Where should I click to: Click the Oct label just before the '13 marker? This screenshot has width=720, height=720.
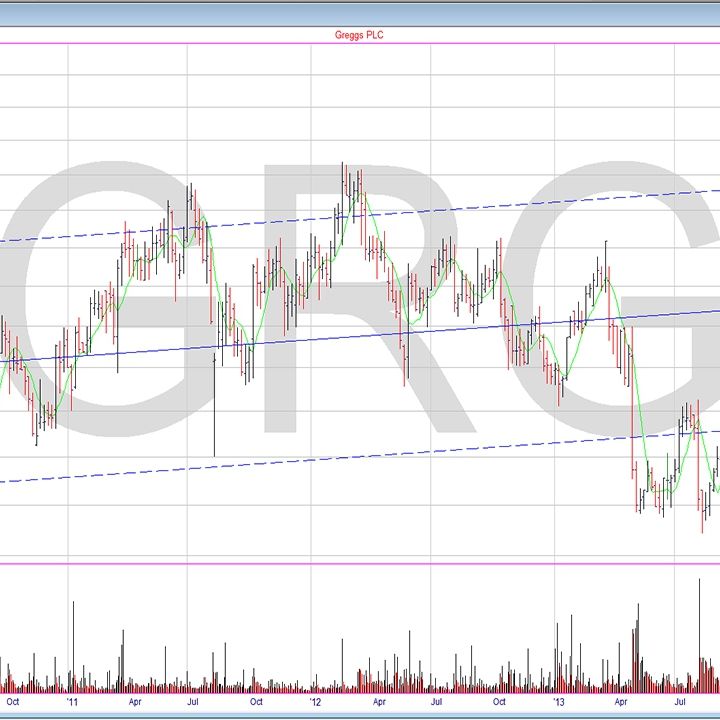click(499, 702)
